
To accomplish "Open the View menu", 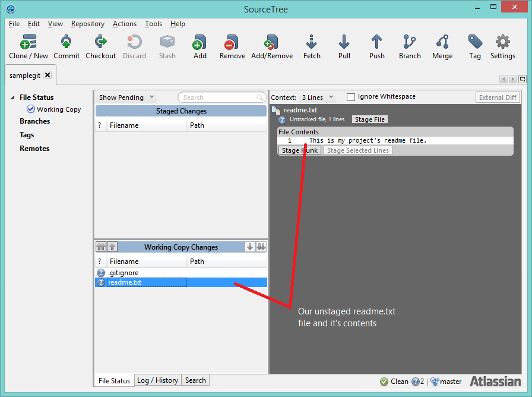I will 55,24.
